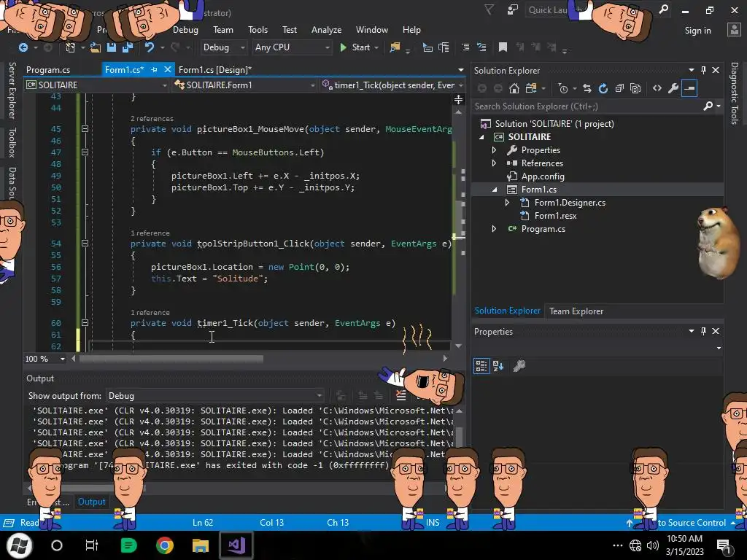
Task: Click the Pending Changes Filter clock icon
Action: pyautogui.click(x=563, y=88)
